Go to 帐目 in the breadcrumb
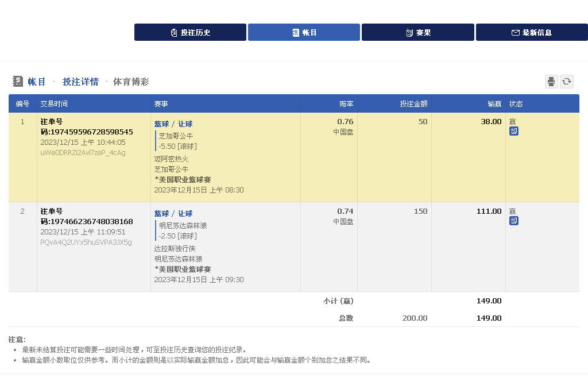This screenshot has height=385, width=588. click(x=37, y=82)
